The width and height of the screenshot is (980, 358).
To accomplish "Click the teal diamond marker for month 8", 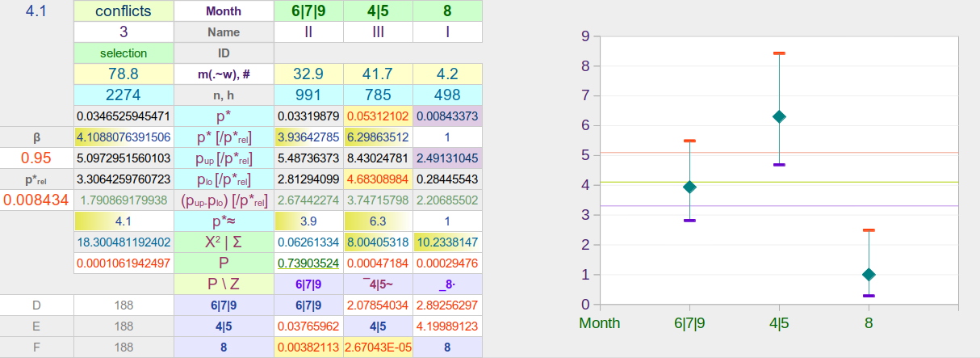I will 869,275.
